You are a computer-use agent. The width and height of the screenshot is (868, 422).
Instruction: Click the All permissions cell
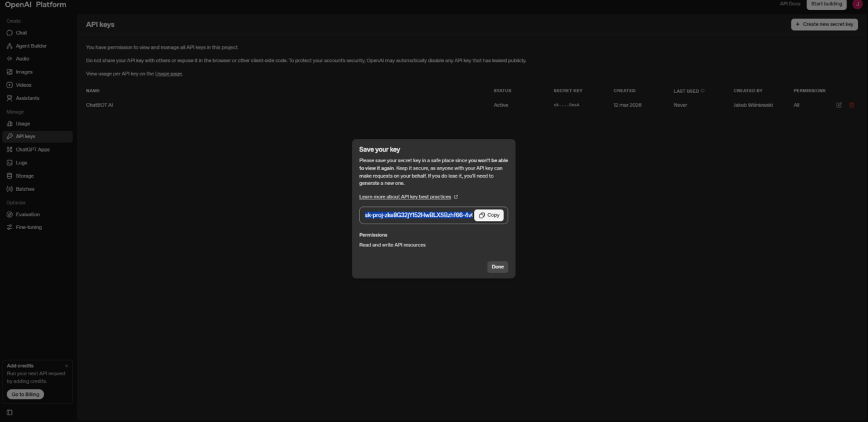796,105
